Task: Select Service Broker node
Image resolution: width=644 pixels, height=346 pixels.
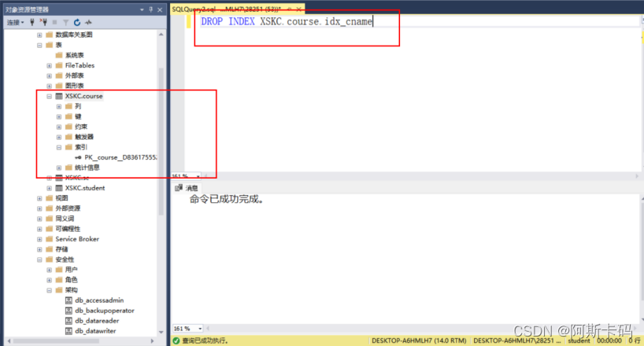Action: click(77, 239)
